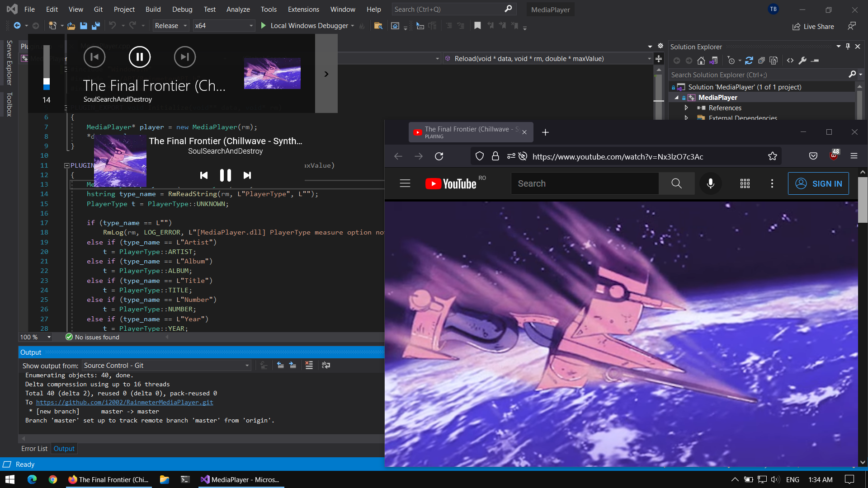
Task: Click Collapse All in Solution Explorer
Action: (761, 61)
